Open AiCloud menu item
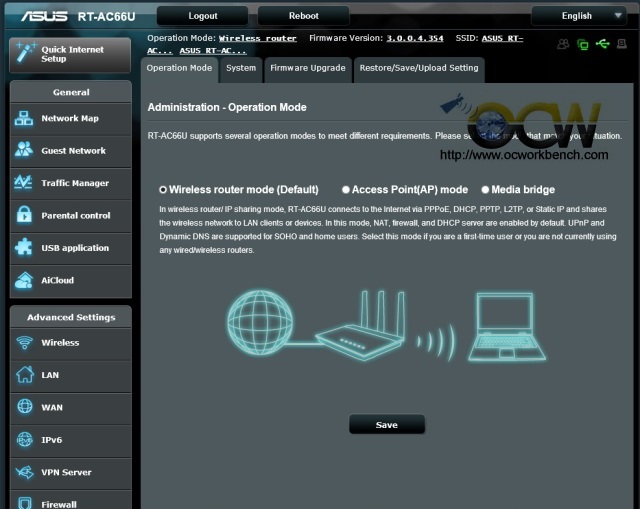The height and width of the screenshot is (509, 640). [x=71, y=281]
